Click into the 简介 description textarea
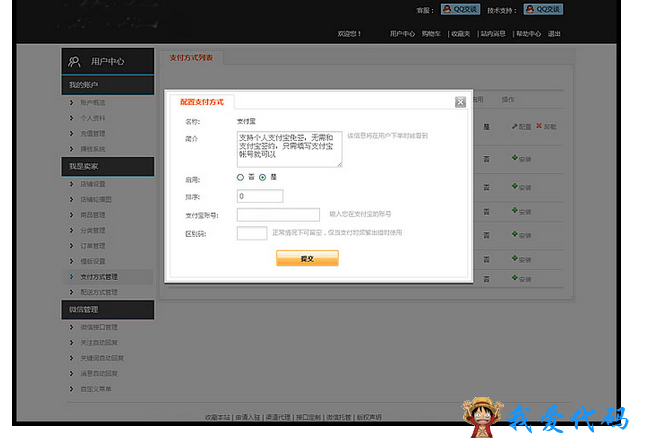The height and width of the screenshot is (443, 646). point(289,149)
